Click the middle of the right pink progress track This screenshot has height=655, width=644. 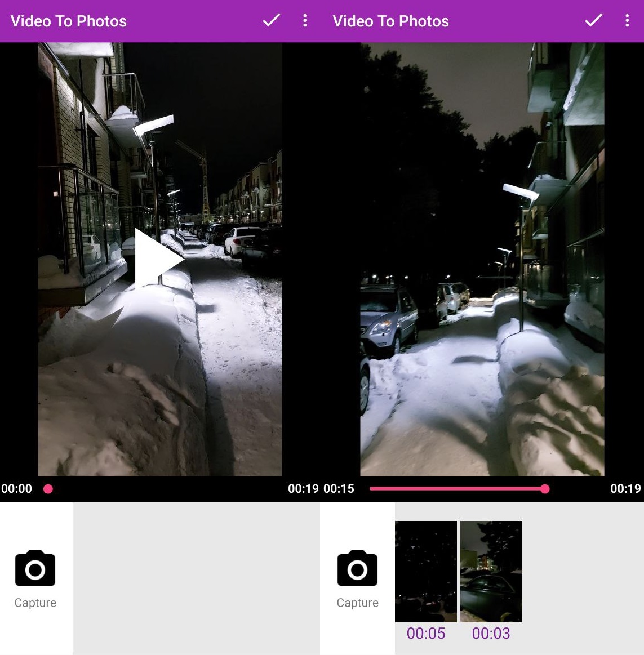(x=456, y=489)
